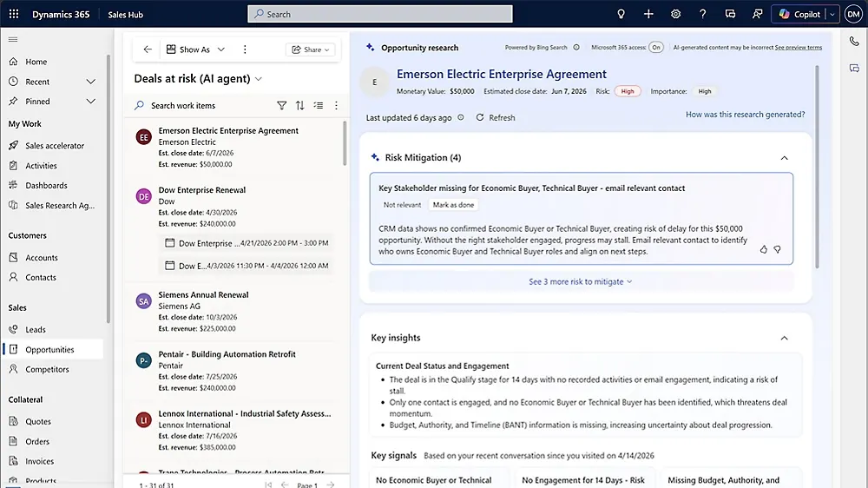The height and width of the screenshot is (488, 868).
Task: Click the Copilot button
Action: coord(799,15)
